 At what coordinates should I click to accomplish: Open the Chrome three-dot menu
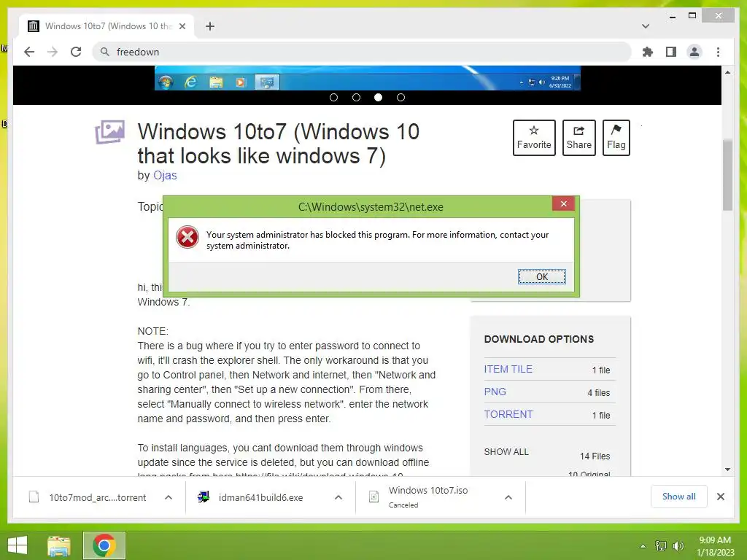(x=718, y=52)
